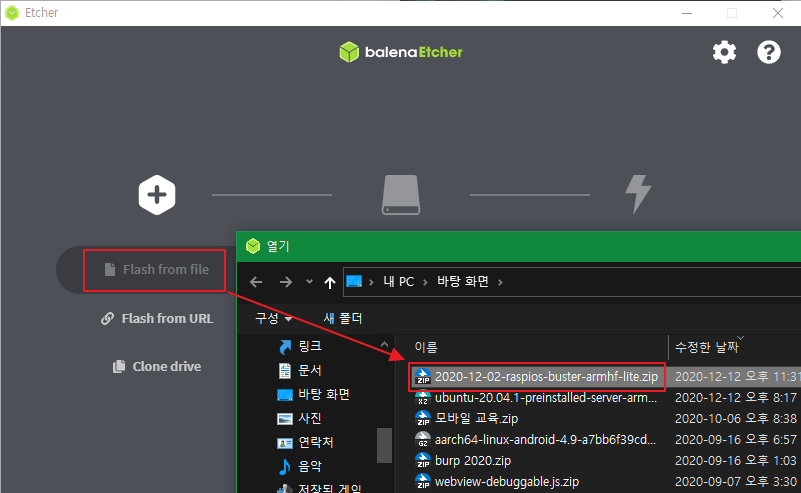The height and width of the screenshot is (493, 801).
Task: Open Etcher settings gear icon
Action: point(724,52)
